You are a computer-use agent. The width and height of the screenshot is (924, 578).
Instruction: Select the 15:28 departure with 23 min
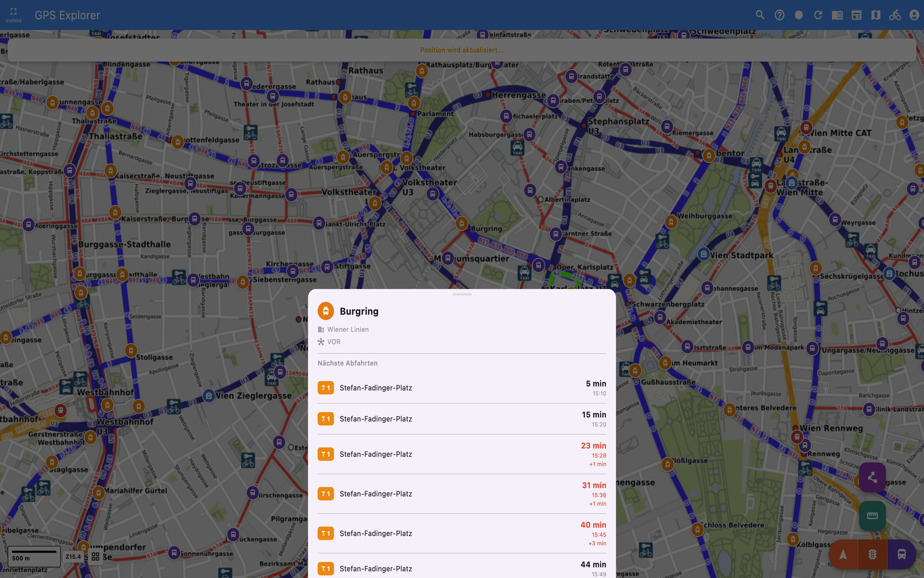(x=462, y=454)
